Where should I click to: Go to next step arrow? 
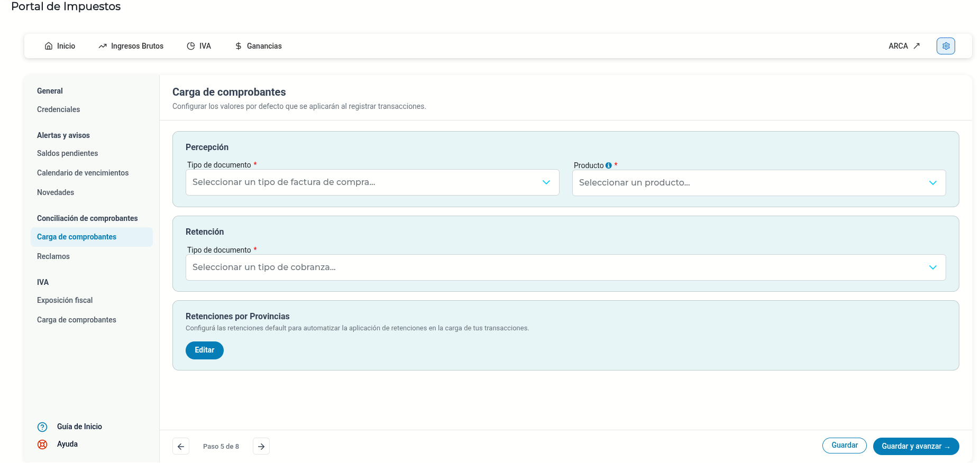(x=261, y=447)
